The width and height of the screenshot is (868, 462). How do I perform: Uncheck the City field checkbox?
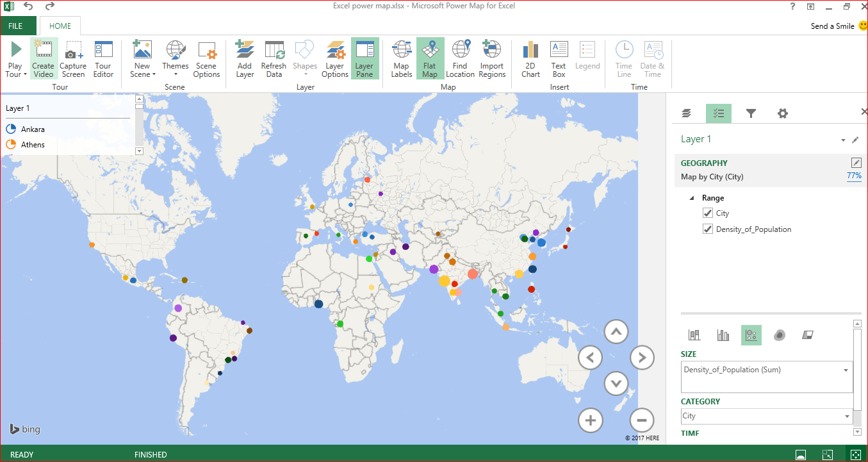707,213
